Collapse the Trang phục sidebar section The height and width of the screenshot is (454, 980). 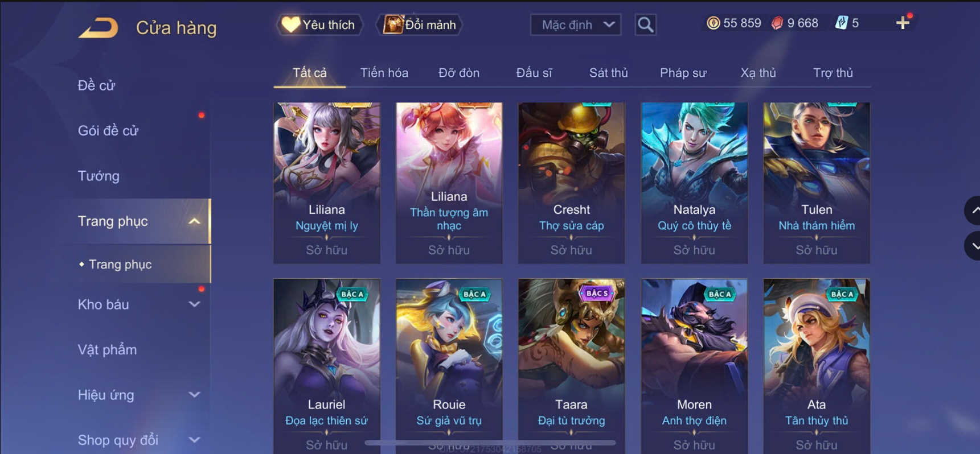(x=194, y=221)
